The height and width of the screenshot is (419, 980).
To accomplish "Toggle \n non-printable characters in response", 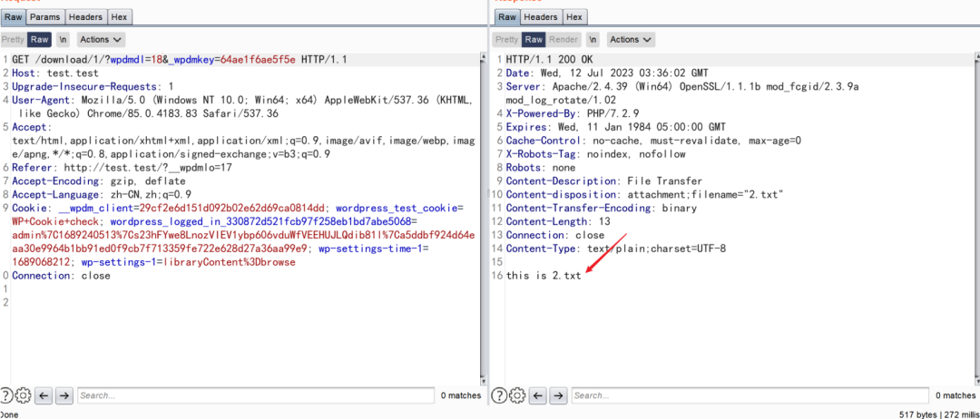I will pyautogui.click(x=593, y=39).
